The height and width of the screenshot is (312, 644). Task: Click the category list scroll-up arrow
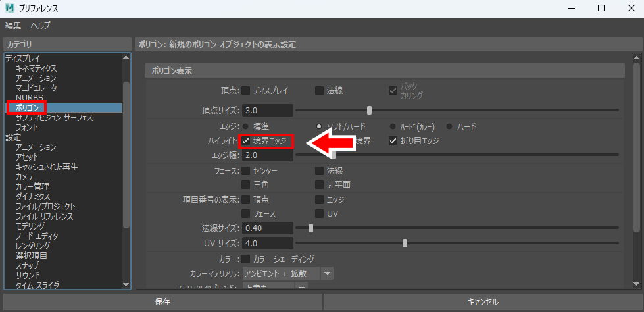[126, 58]
